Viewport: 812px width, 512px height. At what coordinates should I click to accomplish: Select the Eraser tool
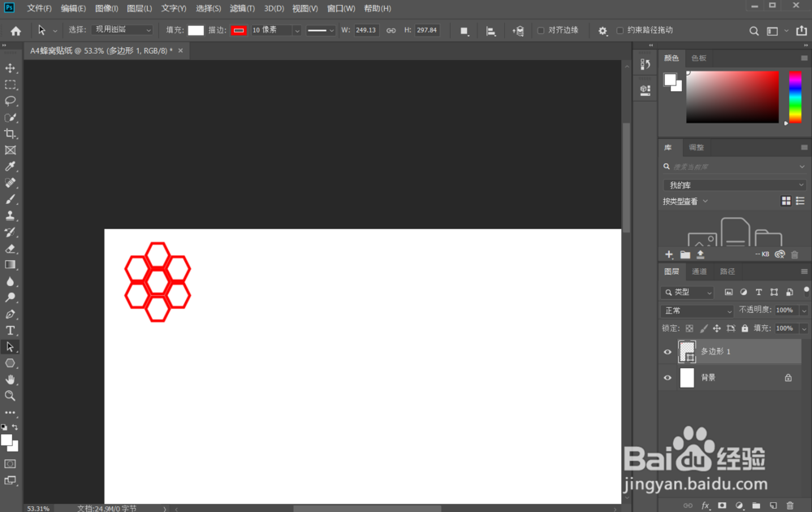(11, 249)
